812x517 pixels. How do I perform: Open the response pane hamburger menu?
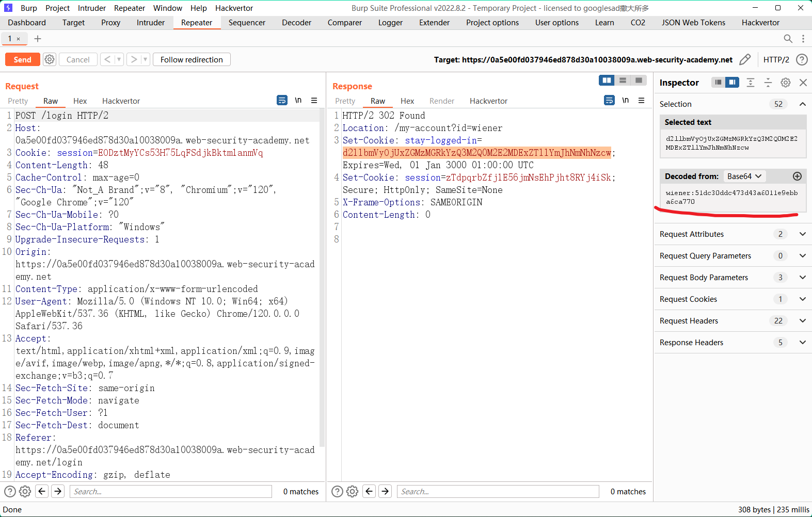641,100
